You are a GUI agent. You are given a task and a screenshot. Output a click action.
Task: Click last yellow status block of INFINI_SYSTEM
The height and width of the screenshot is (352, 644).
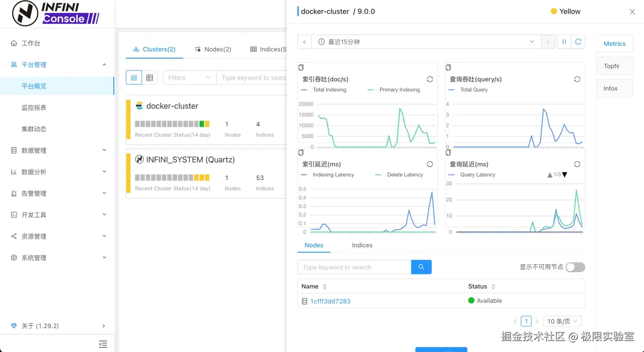coord(207,178)
